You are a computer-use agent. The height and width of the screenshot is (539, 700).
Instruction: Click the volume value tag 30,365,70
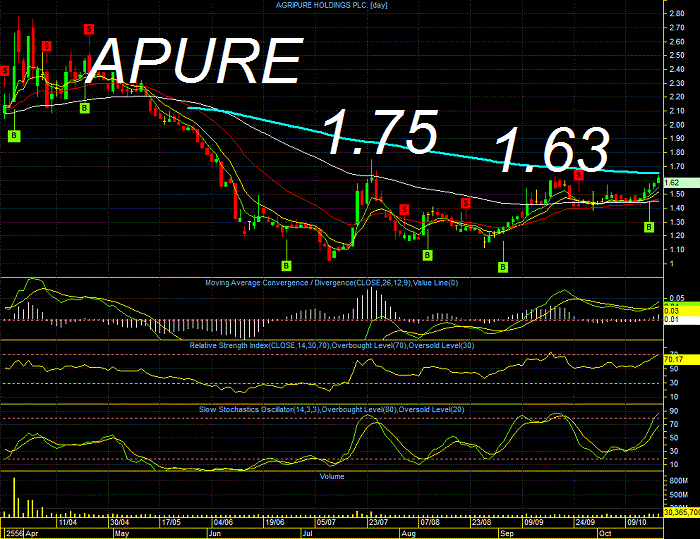pyautogui.click(x=682, y=511)
